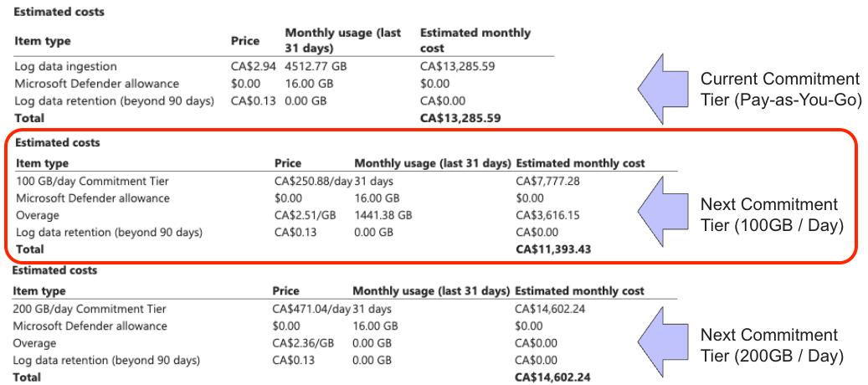Click the CA$471.04/day price value
The width and height of the screenshot is (868, 385).
[x=311, y=309]
